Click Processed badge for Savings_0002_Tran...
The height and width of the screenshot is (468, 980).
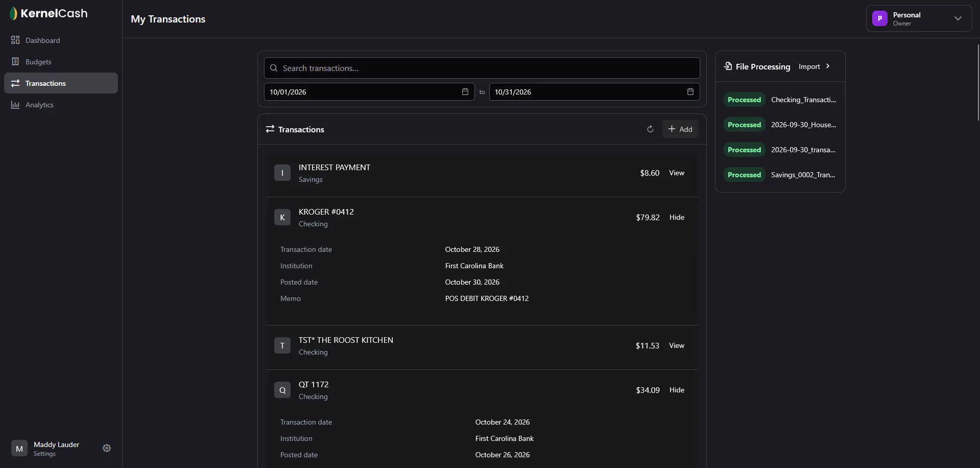pos(744,175)
